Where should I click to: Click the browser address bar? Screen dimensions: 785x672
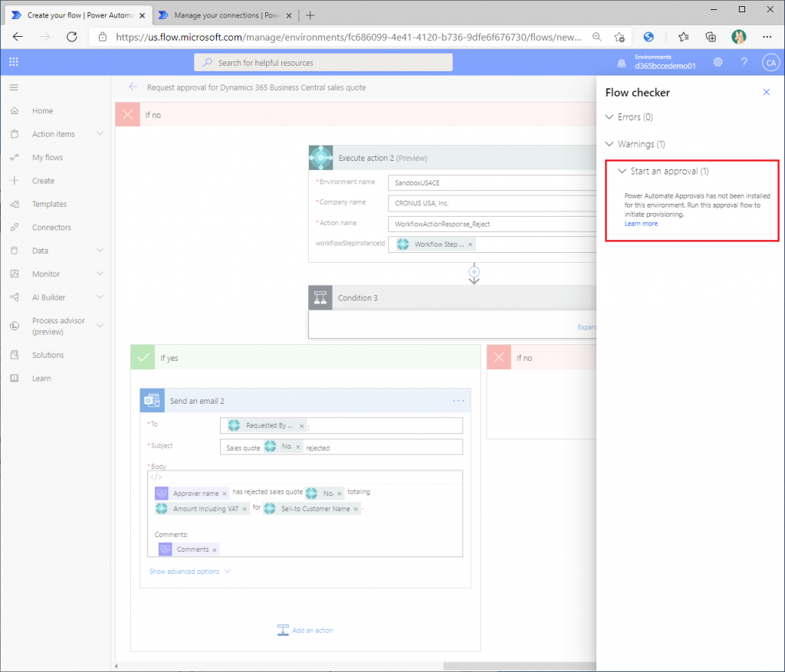[349, 37]
